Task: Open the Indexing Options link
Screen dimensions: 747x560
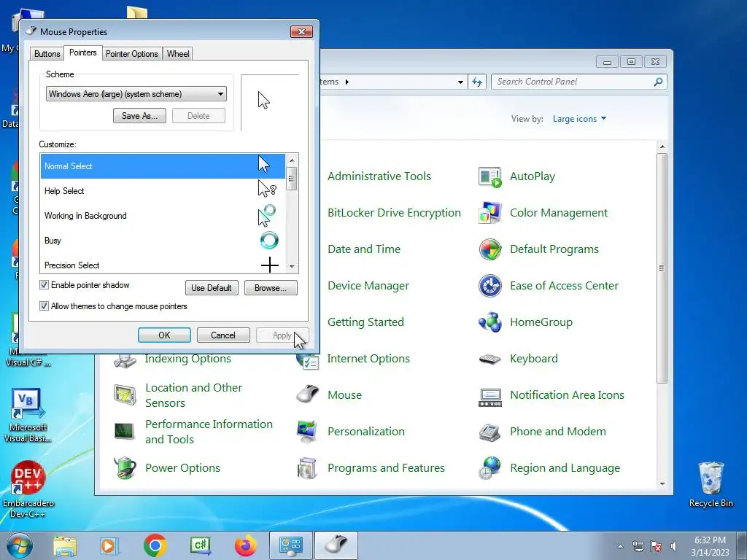Action: (x=187, y=359)
